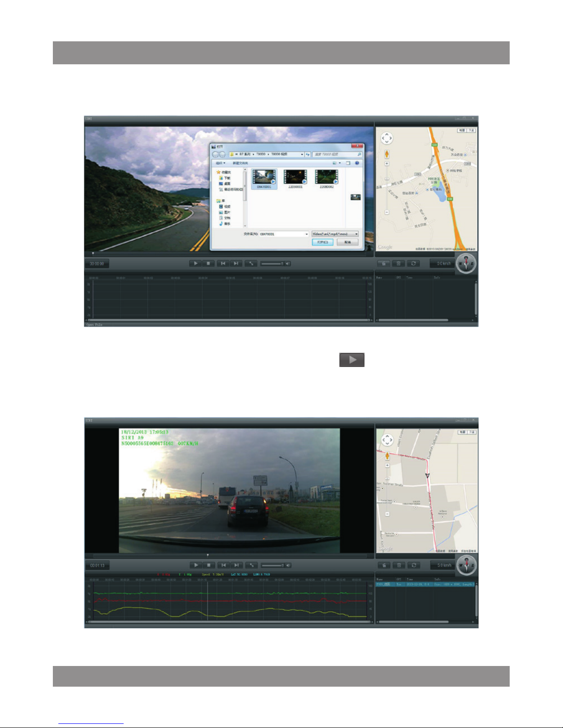563x728 pixels.
Task: Click the 打开(O) Open button in the dialog
Action: [x=323, y=242]
